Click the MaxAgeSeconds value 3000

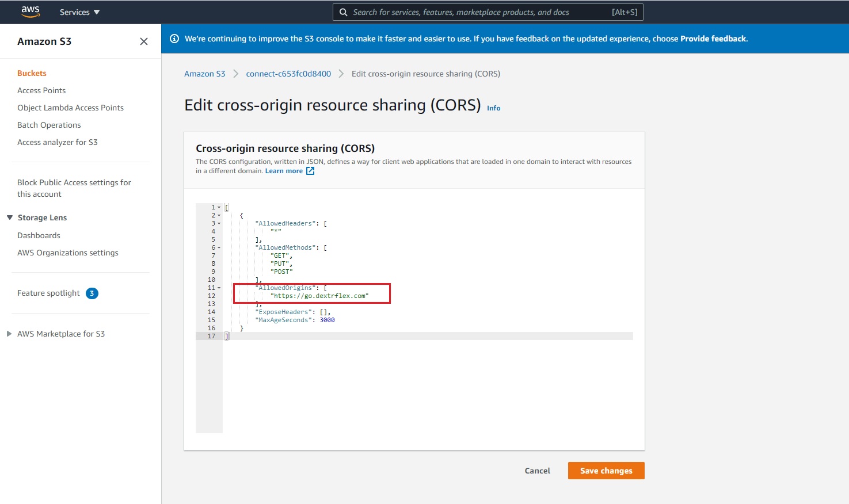coord(327,320)
